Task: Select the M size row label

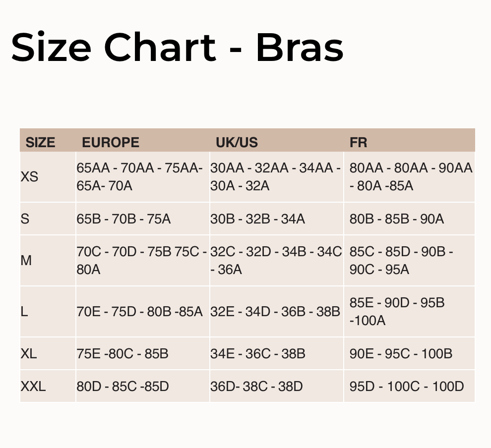Action: (26, 261)
